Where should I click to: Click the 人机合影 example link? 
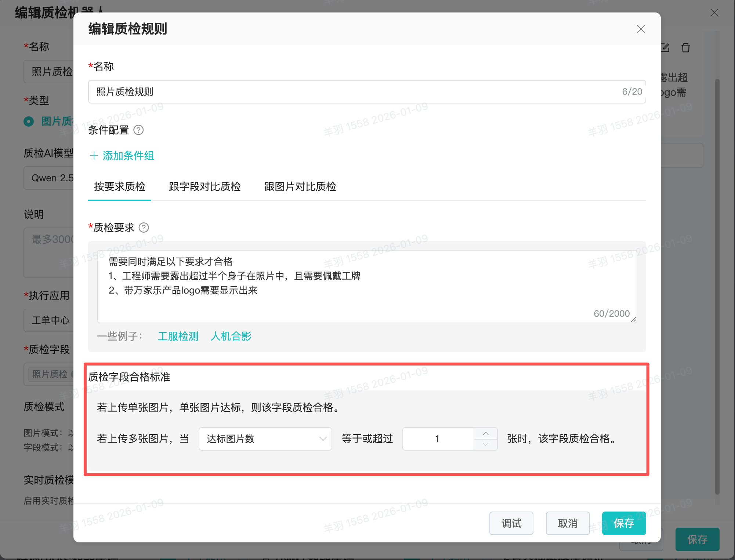click(x=231, y=336)
